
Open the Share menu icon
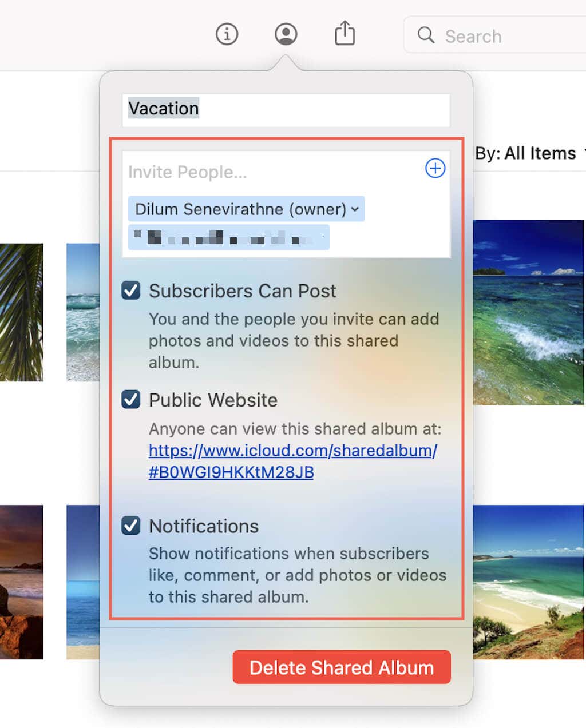pos(345,33)
